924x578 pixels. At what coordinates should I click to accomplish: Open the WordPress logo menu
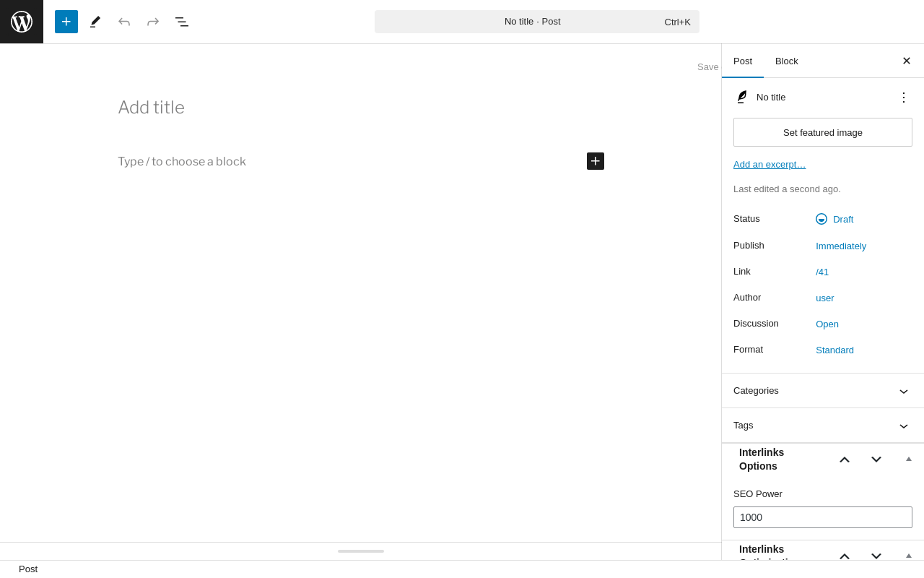[22, 22]
